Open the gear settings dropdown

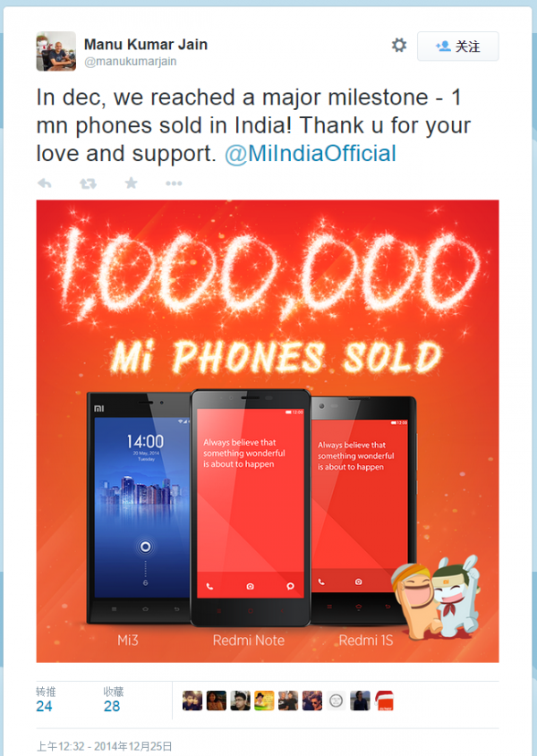pyautogui.click(x=399, y=46)
